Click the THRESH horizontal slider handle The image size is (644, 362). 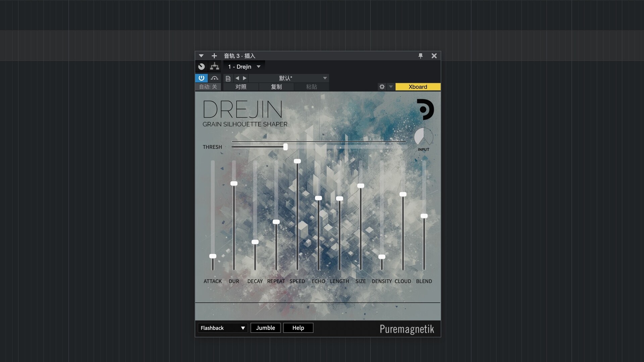point(285,147)
